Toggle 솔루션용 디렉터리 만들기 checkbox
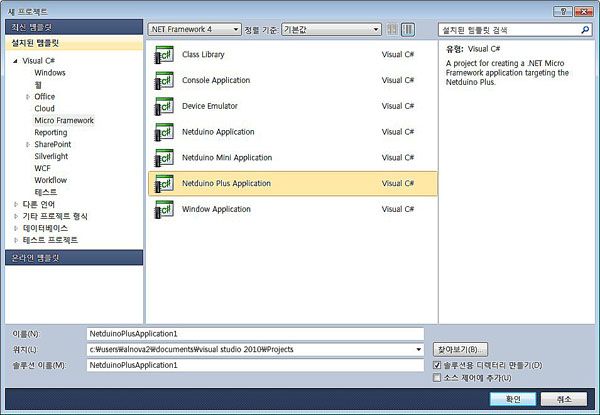 [x=437, y=365]
